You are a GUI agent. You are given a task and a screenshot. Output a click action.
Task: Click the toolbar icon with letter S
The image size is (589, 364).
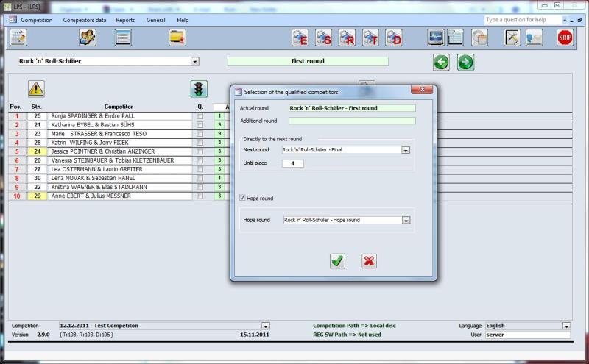coord(323,38)
